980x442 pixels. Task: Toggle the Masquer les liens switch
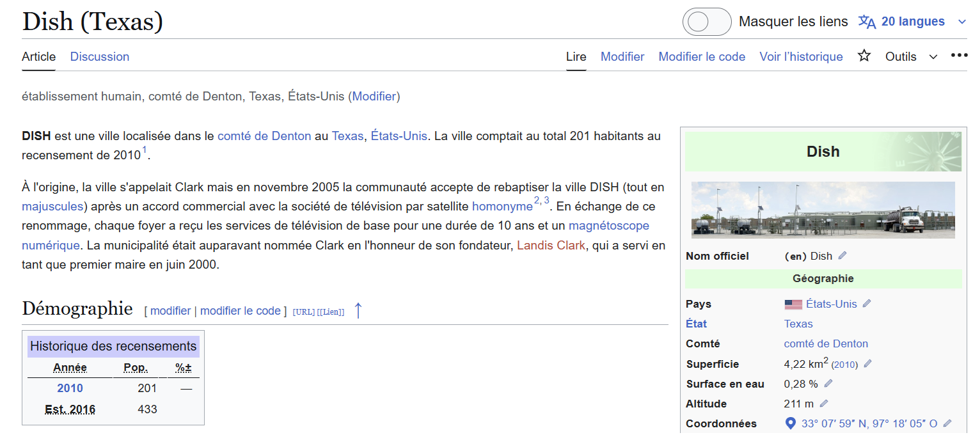coord(706,22)
